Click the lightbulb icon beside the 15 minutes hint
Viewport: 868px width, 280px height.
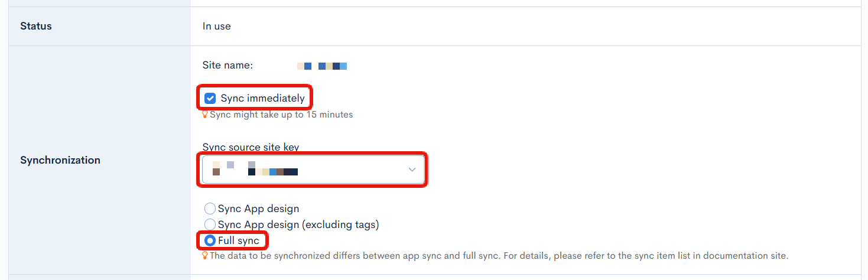click(x=205, y=115)
